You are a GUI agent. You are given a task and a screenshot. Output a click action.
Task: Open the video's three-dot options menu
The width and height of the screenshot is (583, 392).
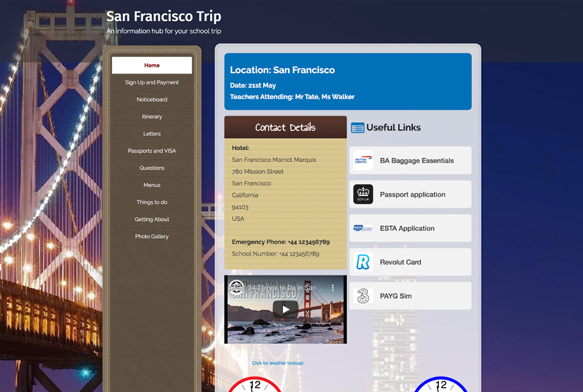tap(332, 288)
